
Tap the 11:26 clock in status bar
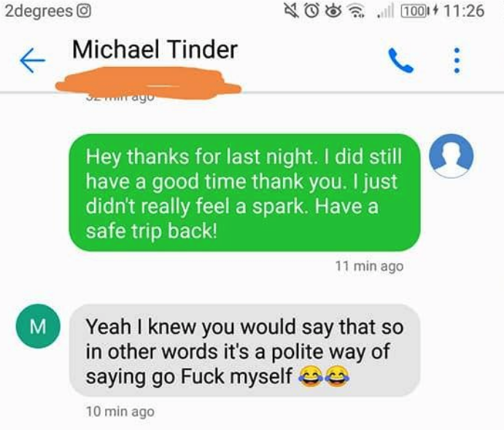click(x=464, y=11)
